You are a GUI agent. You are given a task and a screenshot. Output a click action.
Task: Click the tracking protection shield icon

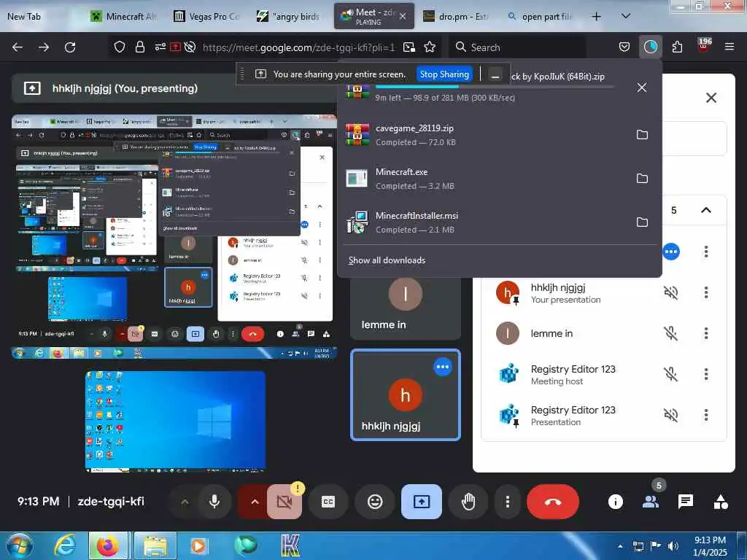pos(120,47)
